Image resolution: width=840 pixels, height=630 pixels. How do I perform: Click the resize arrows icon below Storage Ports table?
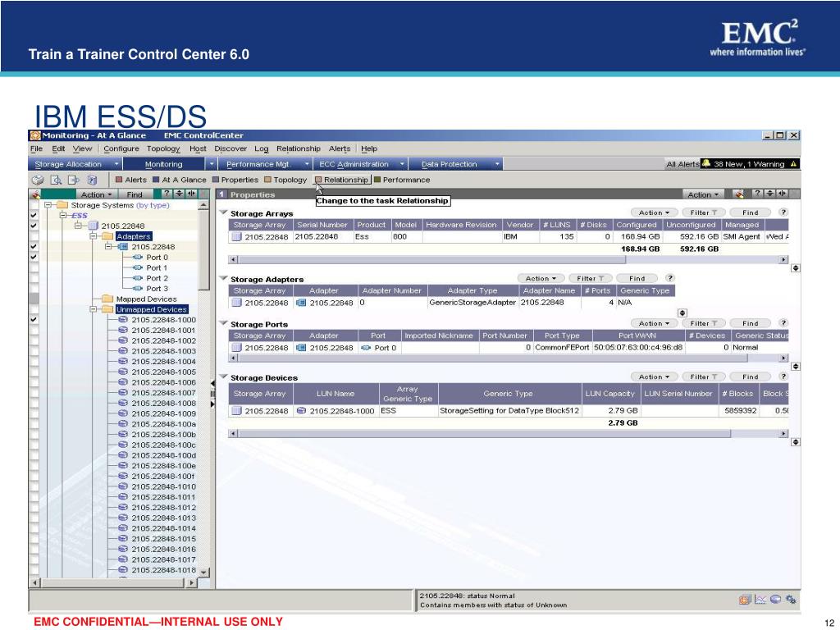pyautogui.click(x=796, y=367)
